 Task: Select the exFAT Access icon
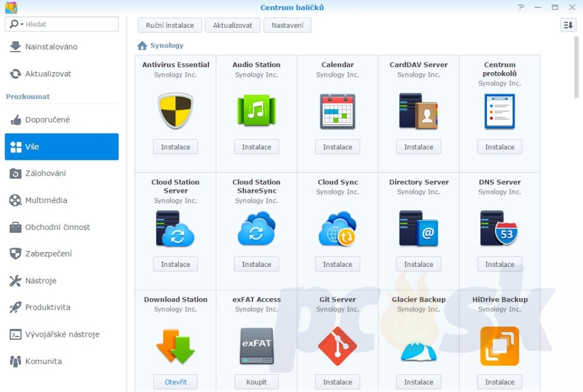256,346
